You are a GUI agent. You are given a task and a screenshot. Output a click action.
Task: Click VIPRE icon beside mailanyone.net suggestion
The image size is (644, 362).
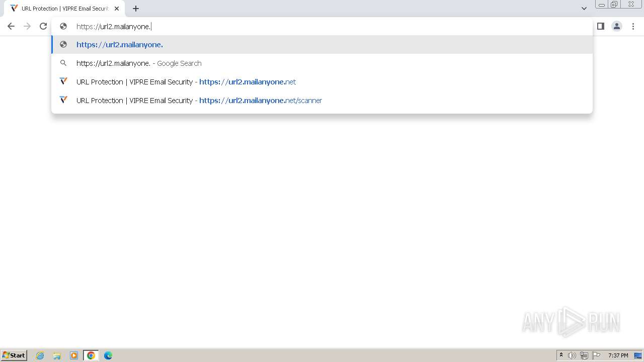tap(63, 81)
